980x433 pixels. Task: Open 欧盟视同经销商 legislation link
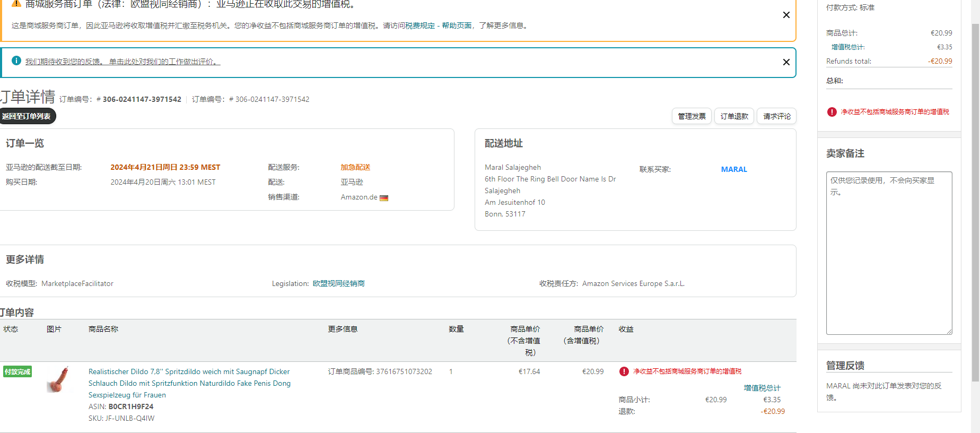tap(338, 284)
